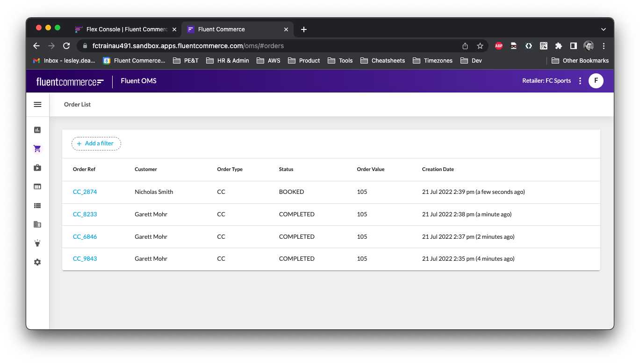Image resolution: width=640 pixels, height=364 pixels.
Task: Close the Flex Console tab
Action: click(174, 29)
